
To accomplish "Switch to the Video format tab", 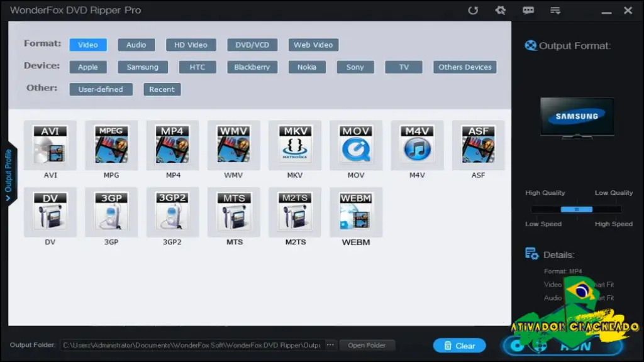I will click(88, 45).
